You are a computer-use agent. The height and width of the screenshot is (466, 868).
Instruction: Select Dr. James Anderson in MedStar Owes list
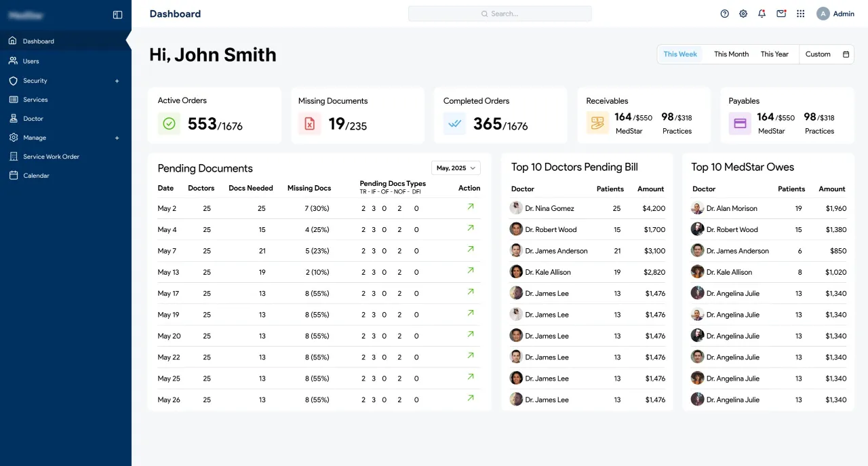coord(738,251)
